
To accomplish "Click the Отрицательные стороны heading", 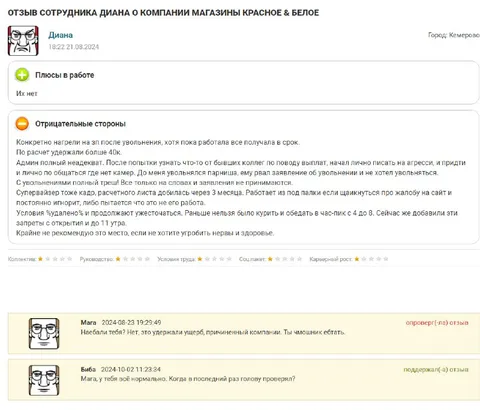I will pyautogui.click(x=80, y=124).
